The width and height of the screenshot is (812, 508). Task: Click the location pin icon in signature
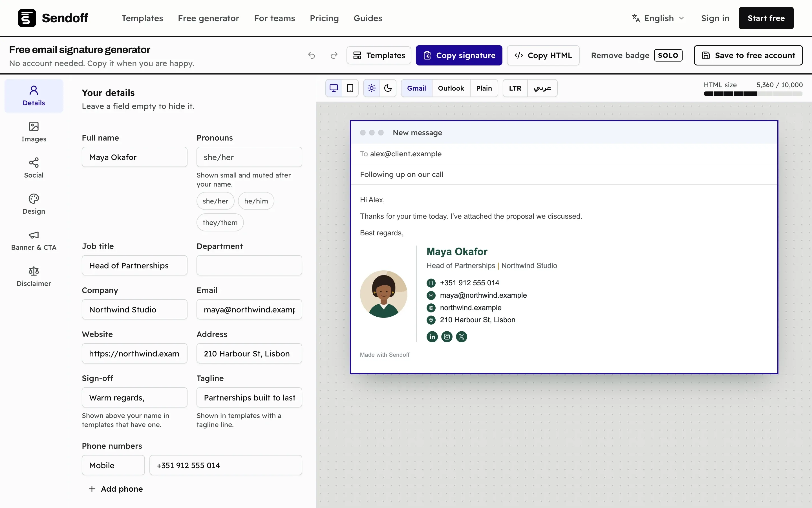pyautogui.click(x=431, y=320)
